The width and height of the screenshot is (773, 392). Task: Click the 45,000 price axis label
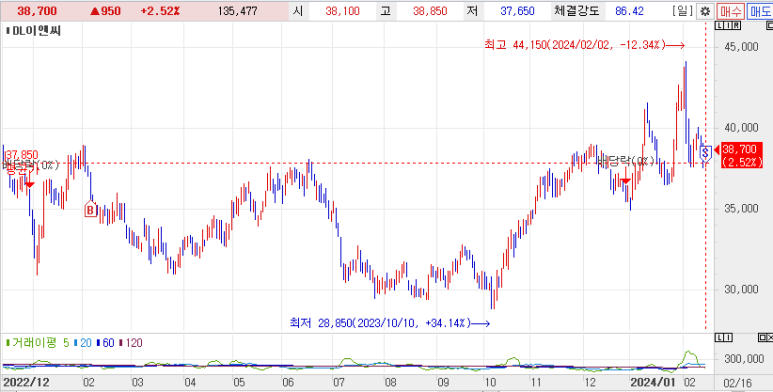(741, 47)
